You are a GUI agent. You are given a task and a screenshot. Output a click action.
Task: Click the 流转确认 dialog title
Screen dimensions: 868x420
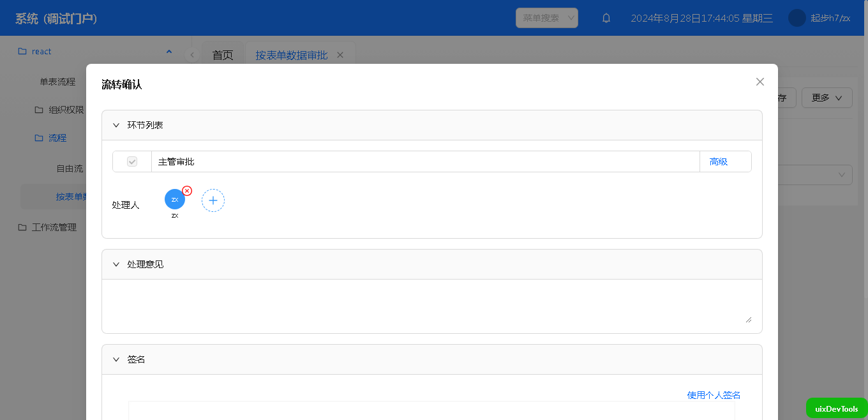[122, 84]
